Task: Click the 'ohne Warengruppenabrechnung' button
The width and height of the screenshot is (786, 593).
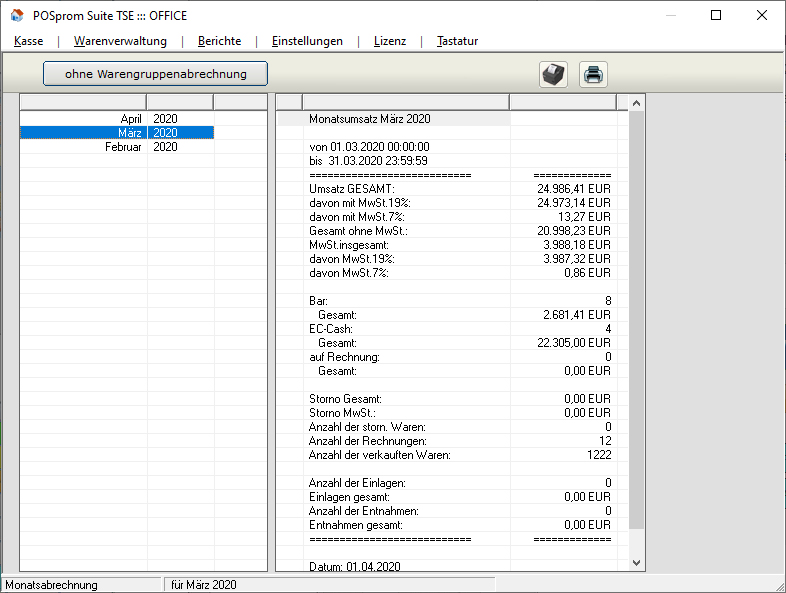Action: [x=155, y=74]
